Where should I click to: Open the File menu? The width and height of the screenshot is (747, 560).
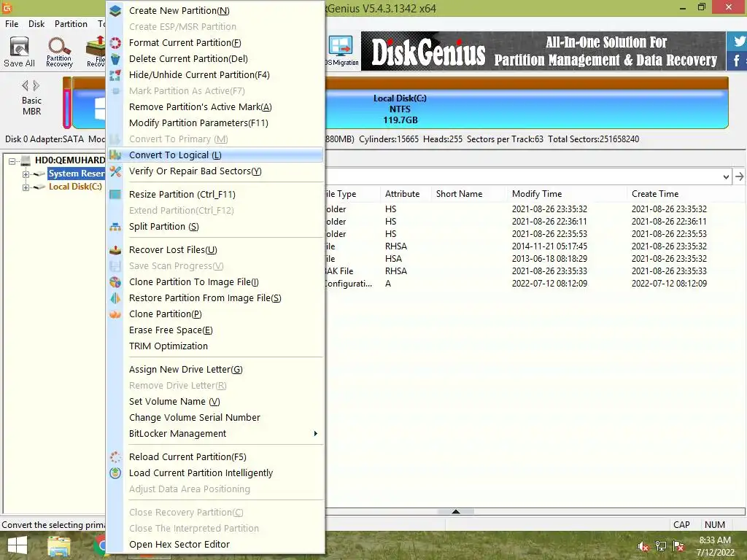pos(12,24)
